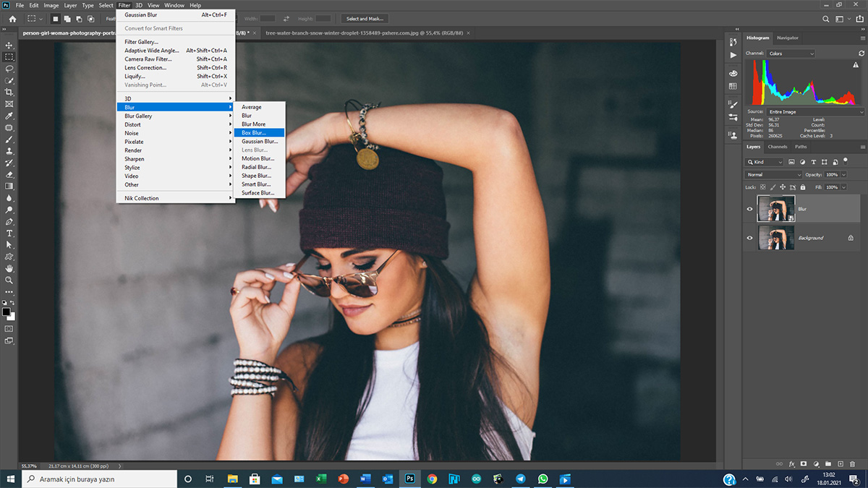Create a new layer with plus icon
The image size is (868, 488).
click(839, 463)
